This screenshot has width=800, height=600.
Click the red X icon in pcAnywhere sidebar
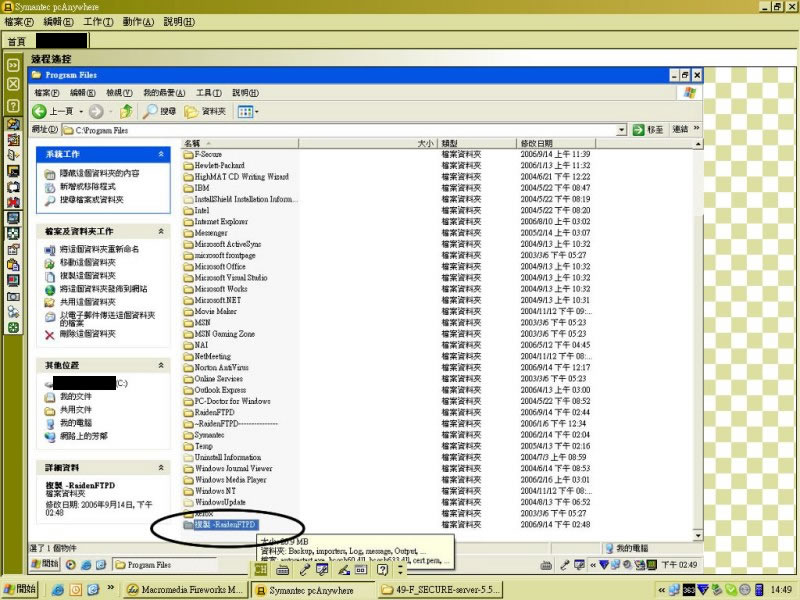[13, 202]
